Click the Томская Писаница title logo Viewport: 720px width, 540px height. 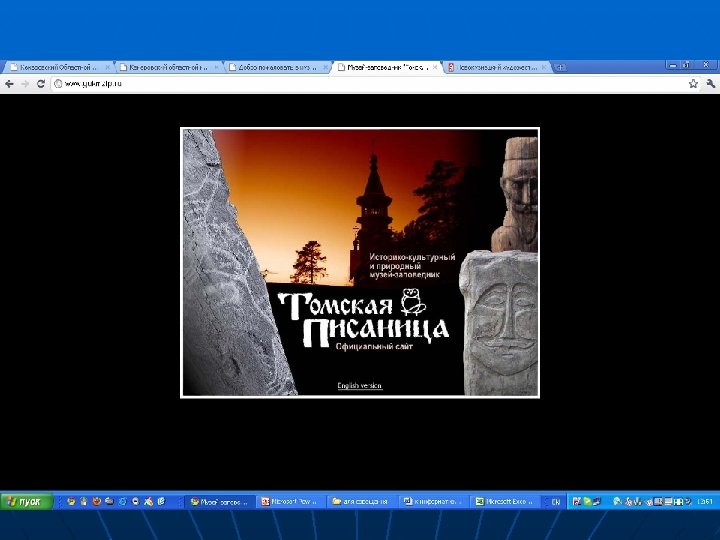[363, 320]
